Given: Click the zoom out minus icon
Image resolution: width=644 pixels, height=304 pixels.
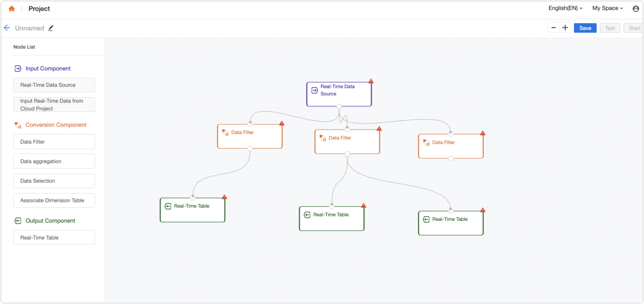Looking at the screenshot, I should tap(553, 28).
